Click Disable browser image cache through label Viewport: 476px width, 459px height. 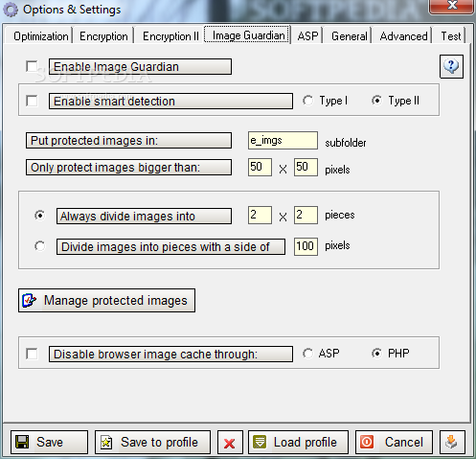(170, 355)
